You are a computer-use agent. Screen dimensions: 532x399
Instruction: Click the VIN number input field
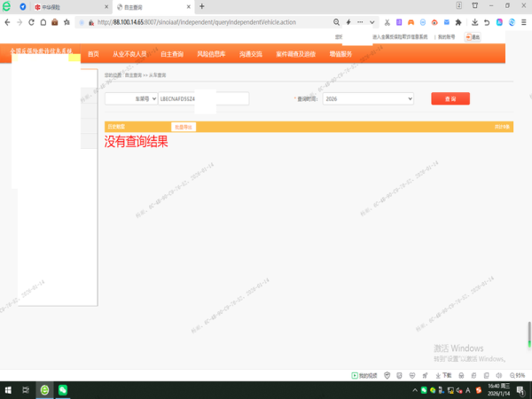tap(203, 99)
